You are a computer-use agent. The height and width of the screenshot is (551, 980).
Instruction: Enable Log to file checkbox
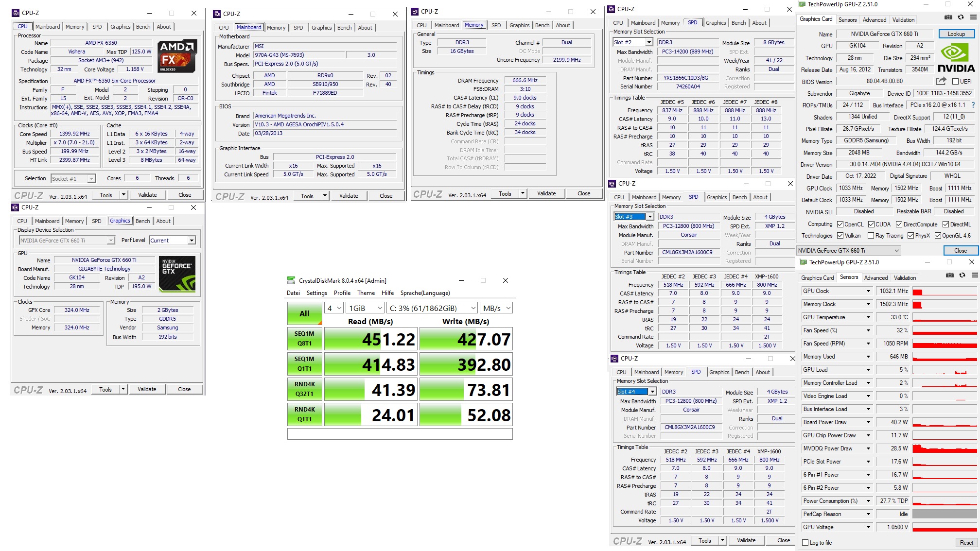click(x=805, y=543)
